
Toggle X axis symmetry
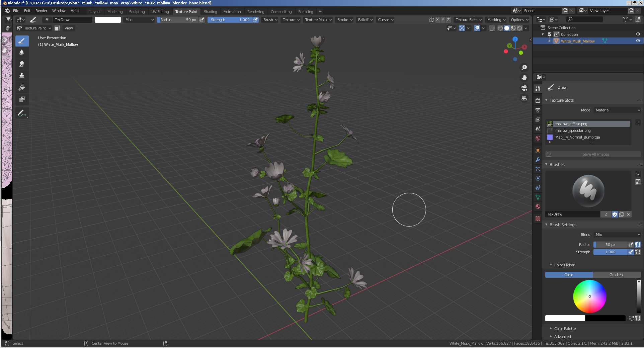pos(437,20)
